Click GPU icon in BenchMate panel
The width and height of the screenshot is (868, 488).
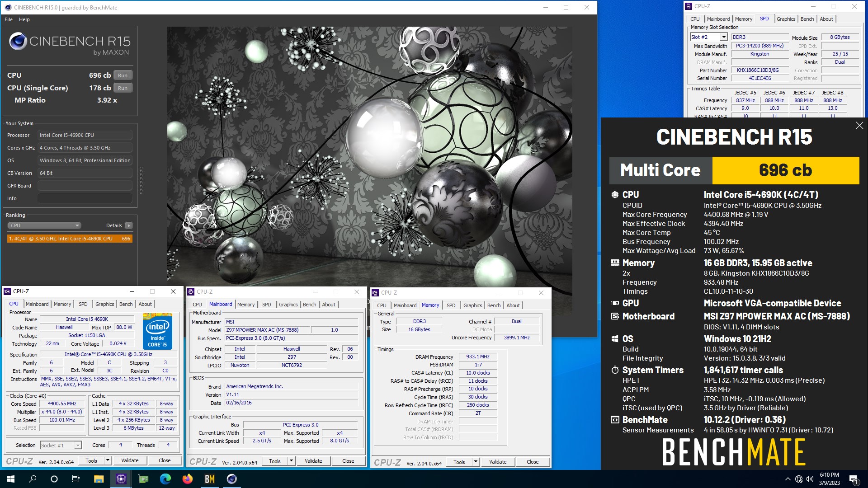pyautogui.click(x=615, y=303)
